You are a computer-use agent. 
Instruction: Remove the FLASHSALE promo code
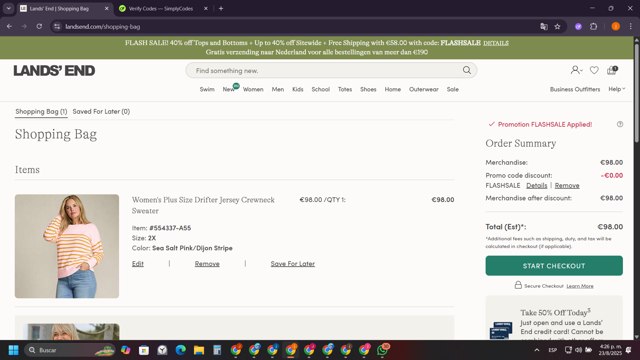click(567, 185)
